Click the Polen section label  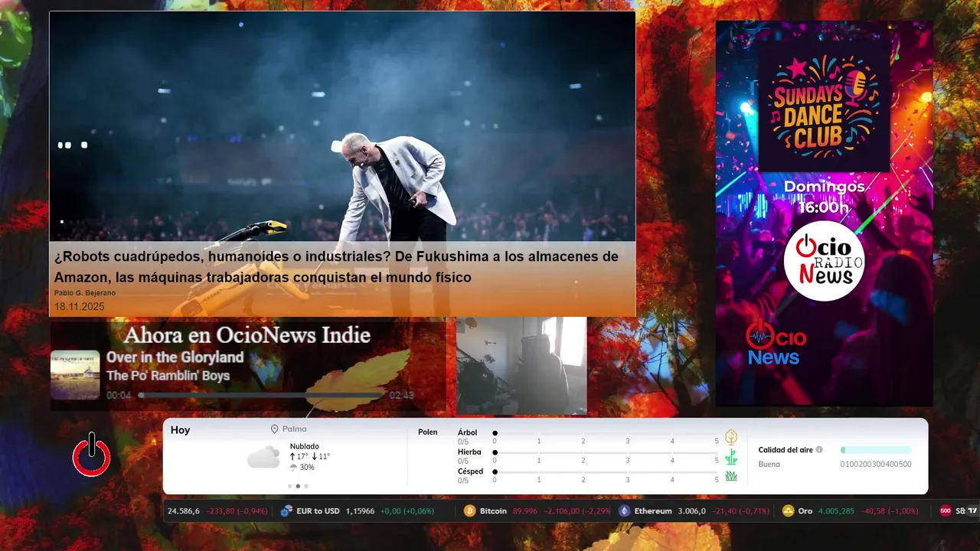[x=427, y=432]
